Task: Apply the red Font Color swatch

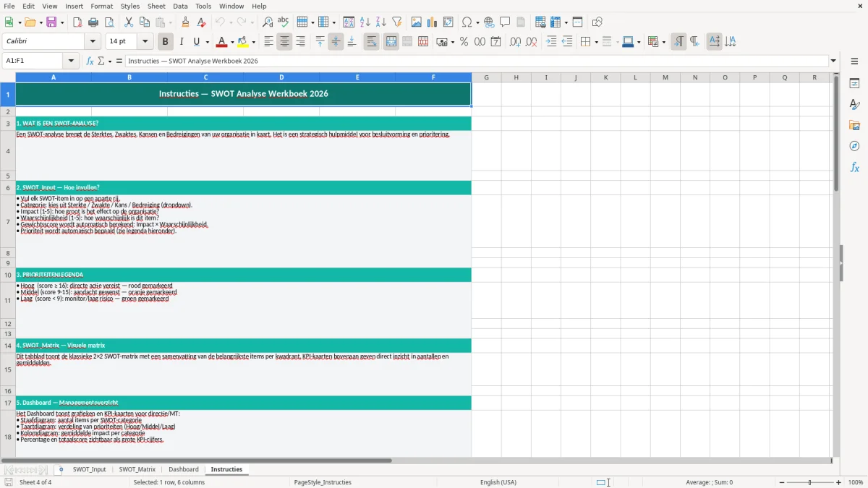Action: click(x=221, y=42)
